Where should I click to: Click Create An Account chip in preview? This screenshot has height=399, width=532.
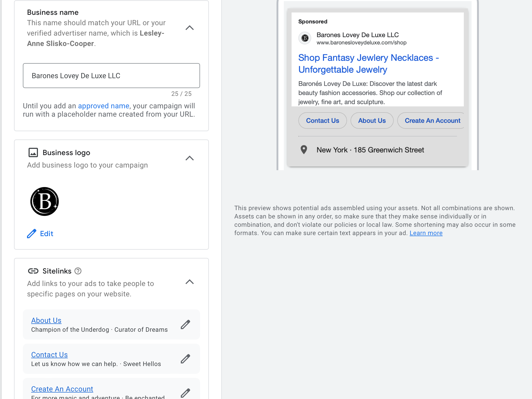click(x=432, y=121)
